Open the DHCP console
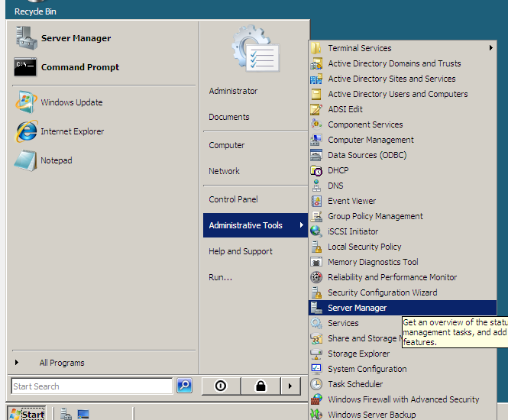 [403, 170]
